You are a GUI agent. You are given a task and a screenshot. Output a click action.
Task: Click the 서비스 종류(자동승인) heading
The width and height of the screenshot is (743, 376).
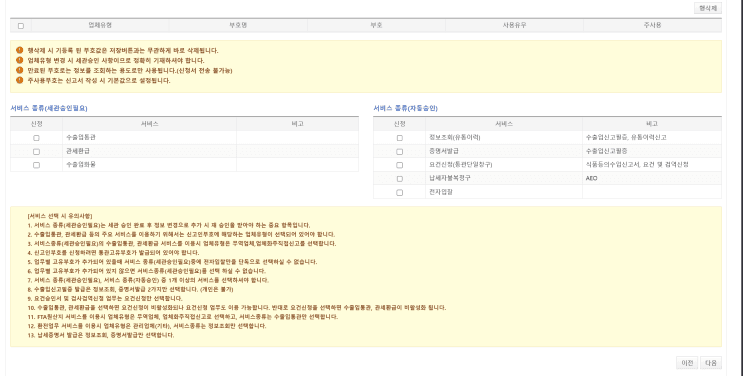pyautogui.click(x=405, y=108)
